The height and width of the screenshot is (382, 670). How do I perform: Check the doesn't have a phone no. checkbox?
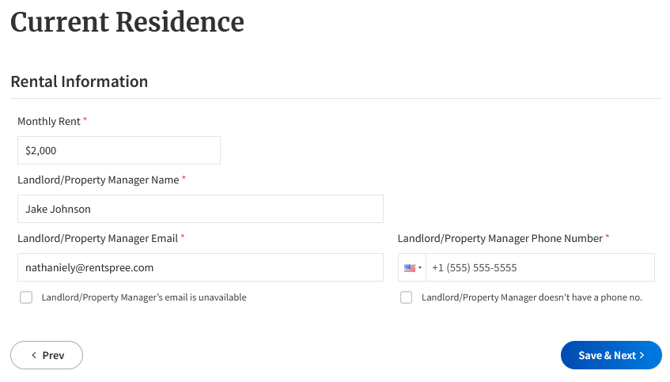click(x=406, y=297)
